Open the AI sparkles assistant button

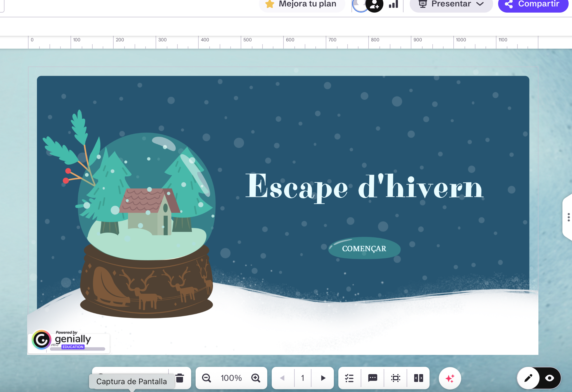point(450,378)
